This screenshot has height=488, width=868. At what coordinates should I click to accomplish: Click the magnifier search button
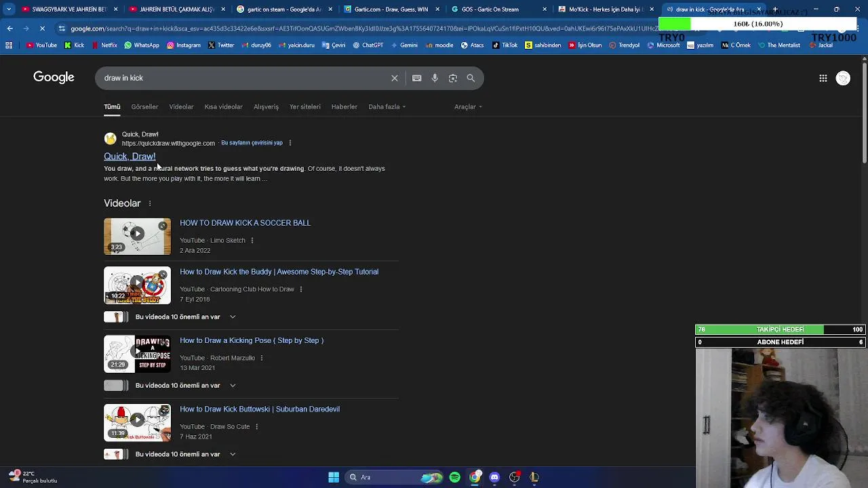point(471,78)
